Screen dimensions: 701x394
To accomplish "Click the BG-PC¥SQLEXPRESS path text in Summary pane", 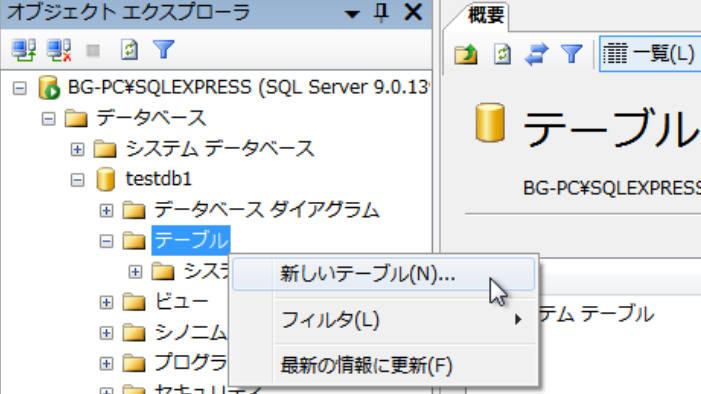I will [x=612, y=188].
